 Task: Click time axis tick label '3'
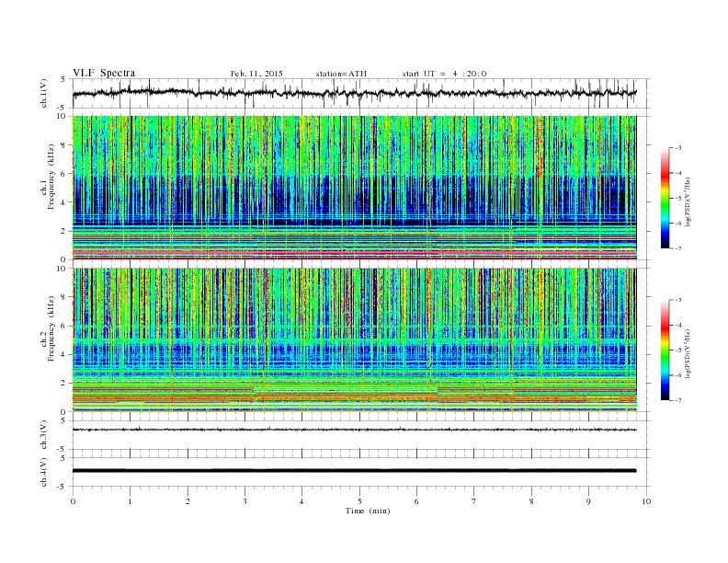pos(245,501)
